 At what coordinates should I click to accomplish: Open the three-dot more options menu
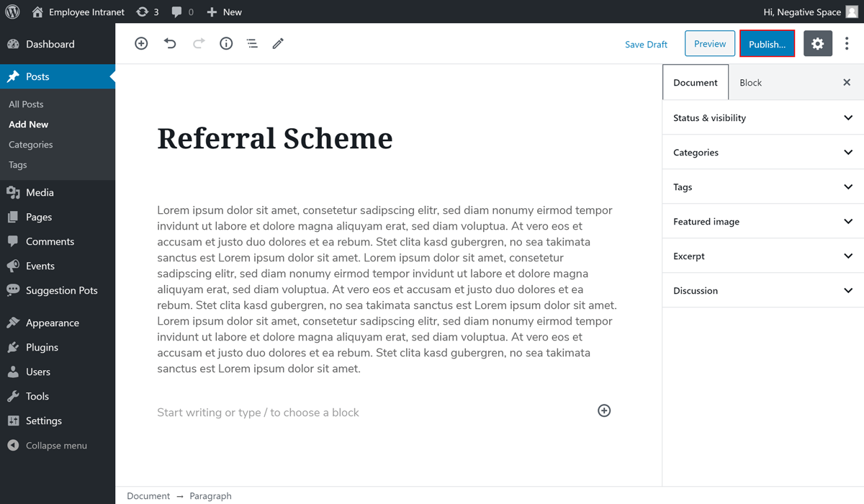(x=847, y=44)
